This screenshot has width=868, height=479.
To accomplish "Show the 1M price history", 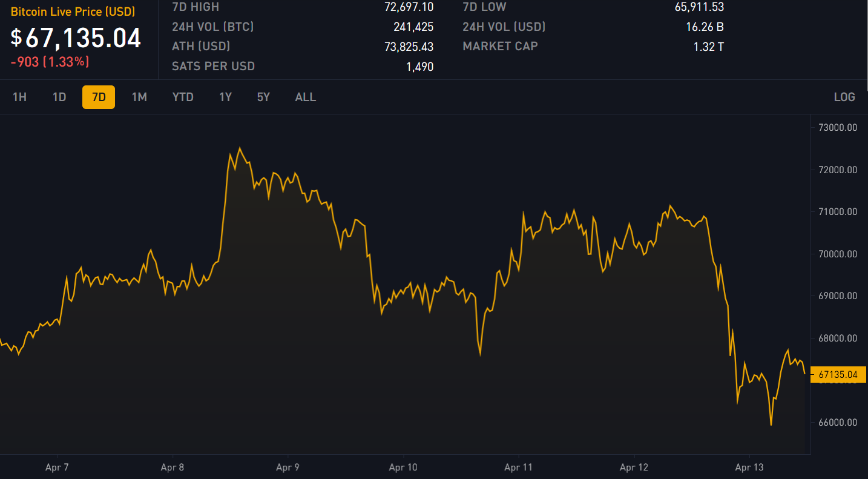I will pyautogui.click(x=139, y=97).
